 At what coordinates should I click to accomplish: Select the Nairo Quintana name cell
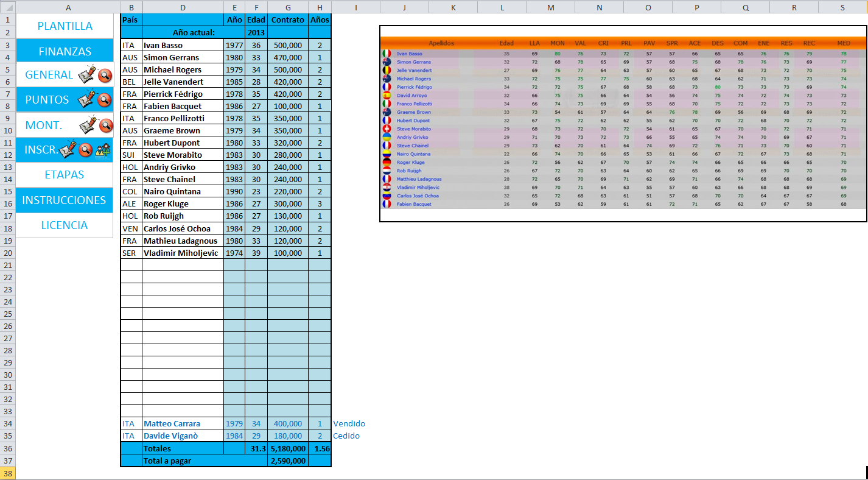pos(183,191)
